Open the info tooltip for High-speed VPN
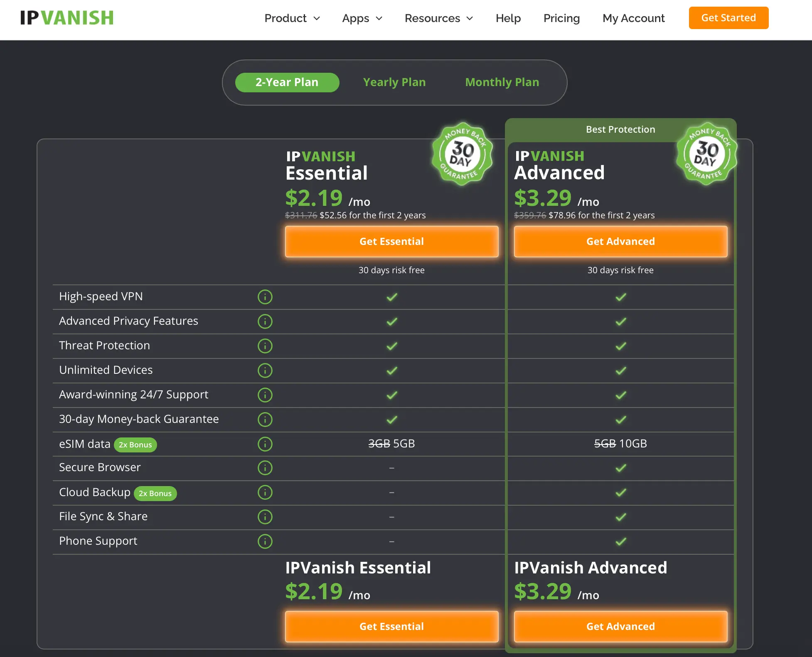812x657 pixels. pyautogui.click(x=265, y=297)
